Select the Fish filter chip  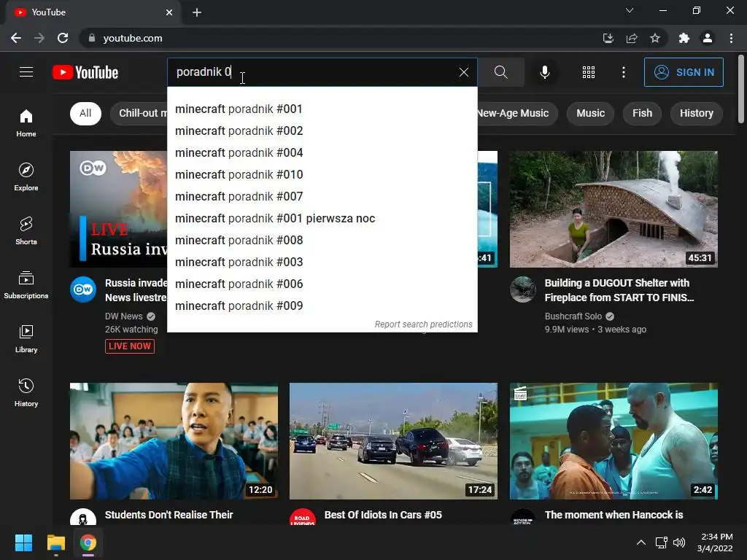642,113
